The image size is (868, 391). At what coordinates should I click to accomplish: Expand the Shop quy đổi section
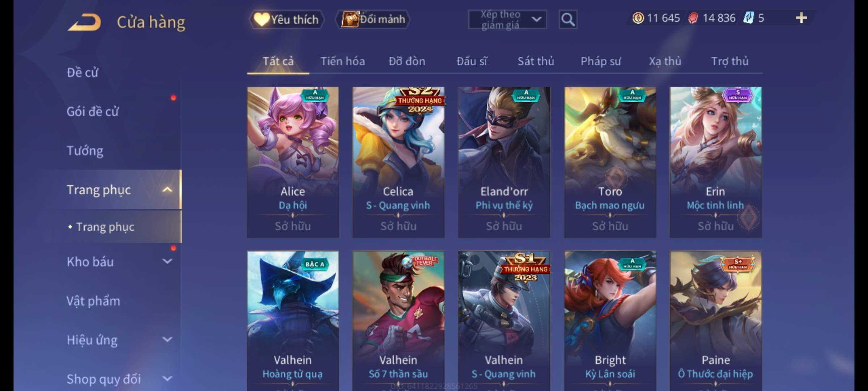pyautogui.click(x=167, y=379)
